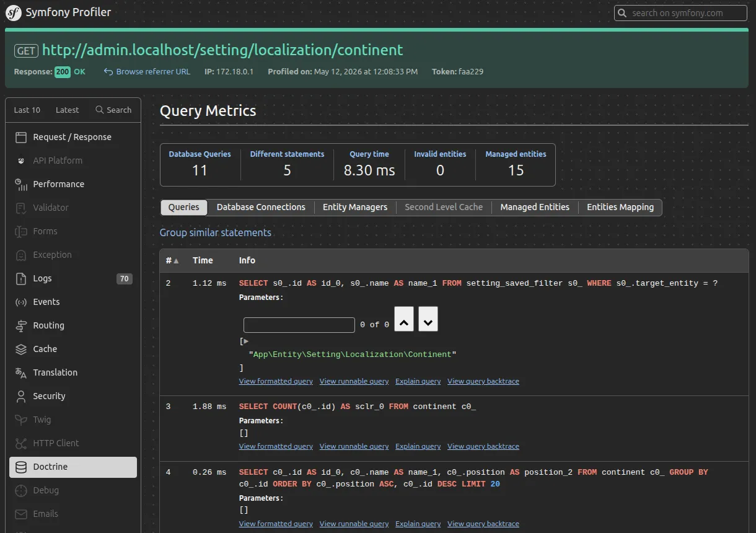This screenshot has width=756, height=533.
Task: Focus the search on symfony.com field
Action: click(680, 13)
